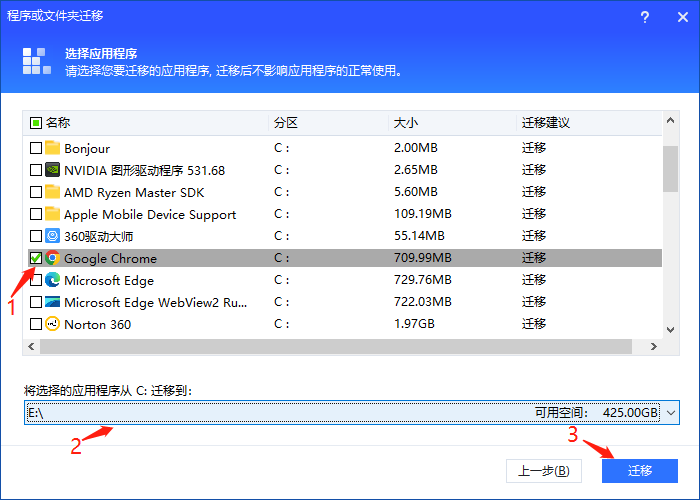Check the AMD Ryzen Master SDK checkbox
The width and height of the screenshot is (700, 500).
(x=36, y=192)
